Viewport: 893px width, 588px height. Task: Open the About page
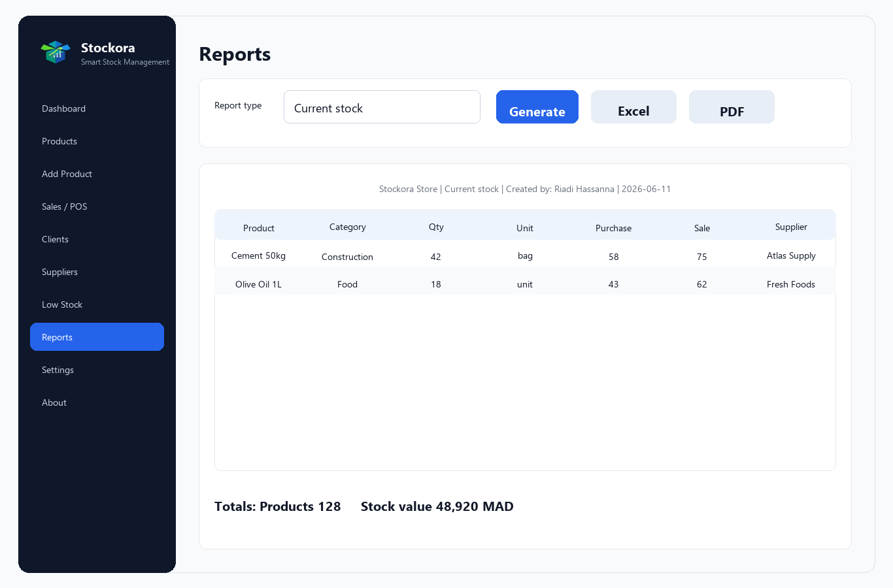tap(97, 402)
